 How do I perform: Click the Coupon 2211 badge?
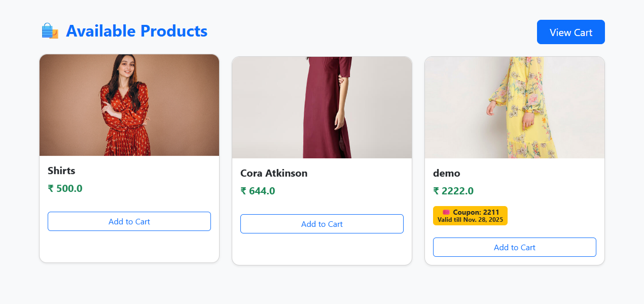pyautogui.click(x=470, y=215)
